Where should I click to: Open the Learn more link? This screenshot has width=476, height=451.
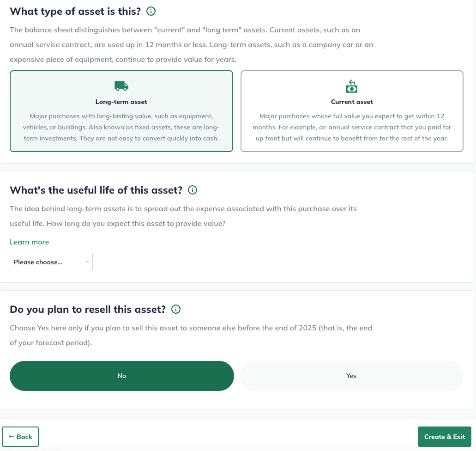[30, 242]
